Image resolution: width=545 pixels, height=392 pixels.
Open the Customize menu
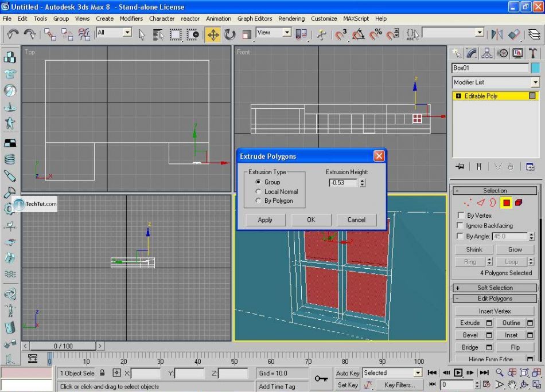click(x=324, y=18)
